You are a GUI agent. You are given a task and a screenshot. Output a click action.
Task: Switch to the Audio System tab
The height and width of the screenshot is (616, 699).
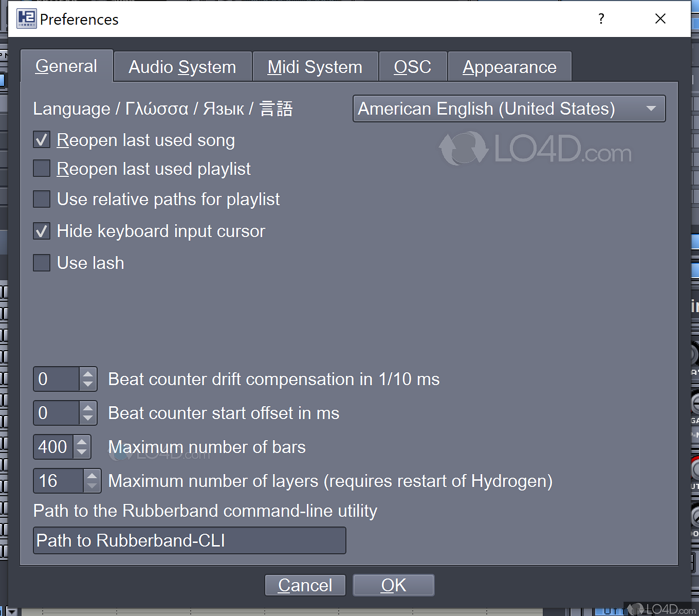pyautogui.click(x=182, y=66)
